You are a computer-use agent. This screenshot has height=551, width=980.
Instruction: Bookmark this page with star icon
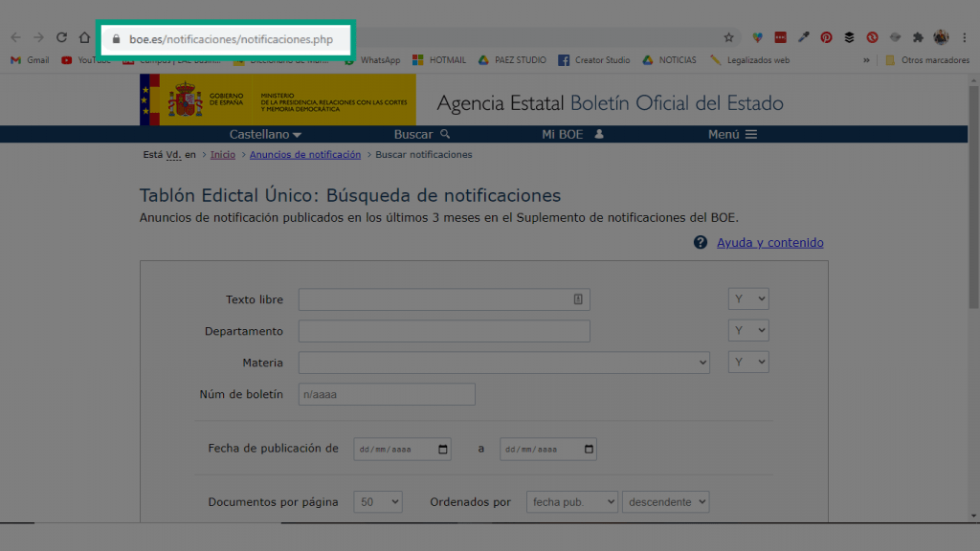pos(728,37)
